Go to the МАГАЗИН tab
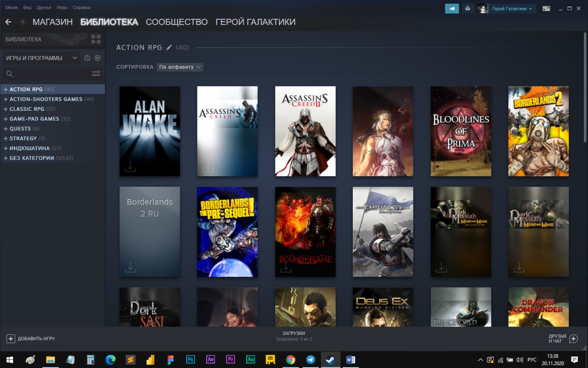The width and height of the screenshot is (588, 368). pos(53,22)
